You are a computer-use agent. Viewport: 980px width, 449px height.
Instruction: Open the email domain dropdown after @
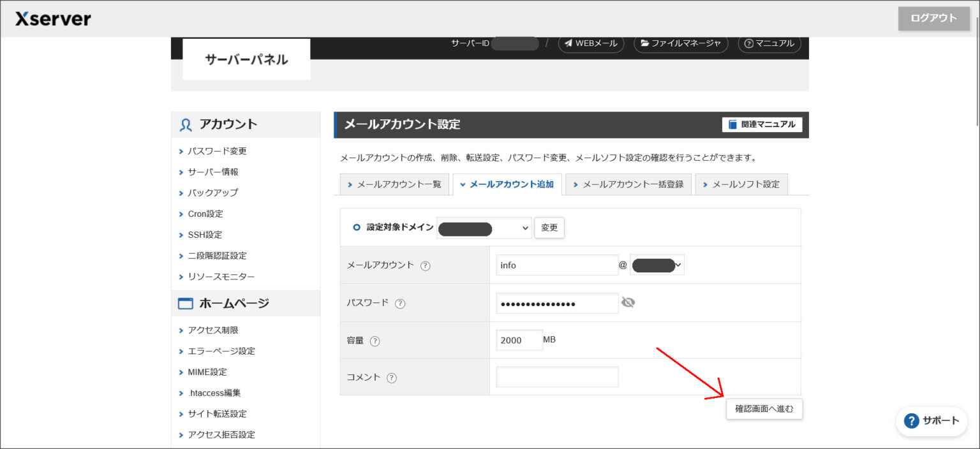657,265
